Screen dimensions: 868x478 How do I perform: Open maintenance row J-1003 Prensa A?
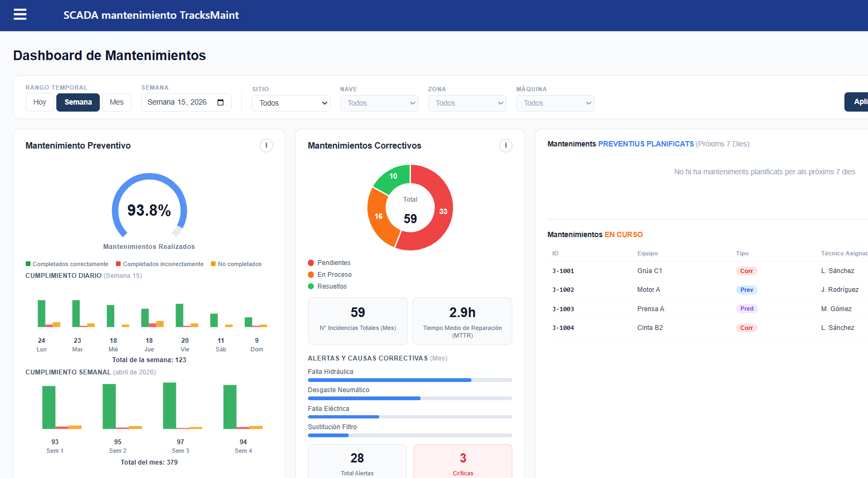click(650, 309)
